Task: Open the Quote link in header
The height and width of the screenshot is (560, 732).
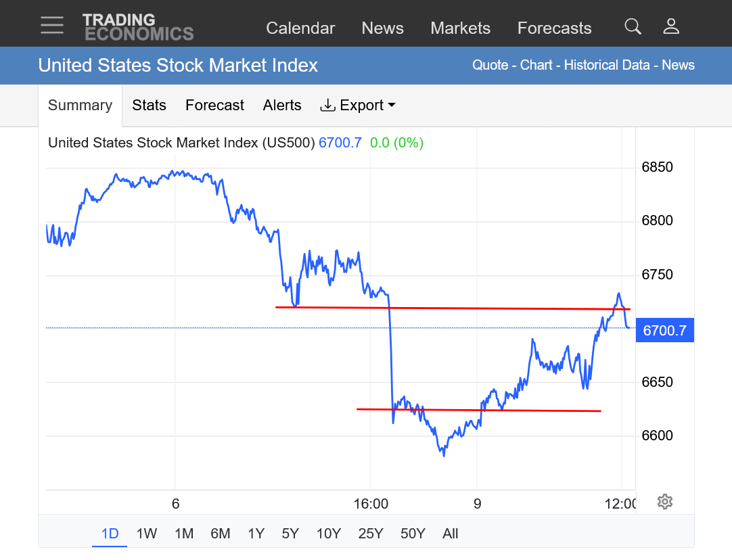Action: (x=490, y=66)
